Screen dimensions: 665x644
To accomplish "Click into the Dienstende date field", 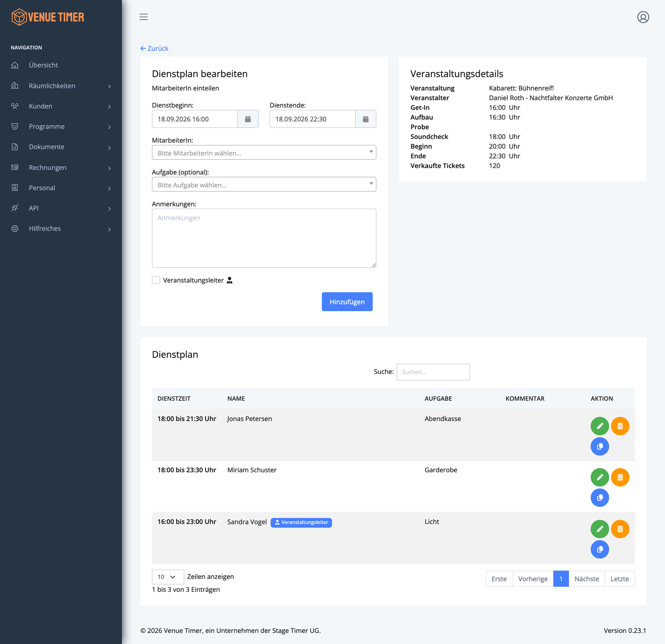I will 313,119.
